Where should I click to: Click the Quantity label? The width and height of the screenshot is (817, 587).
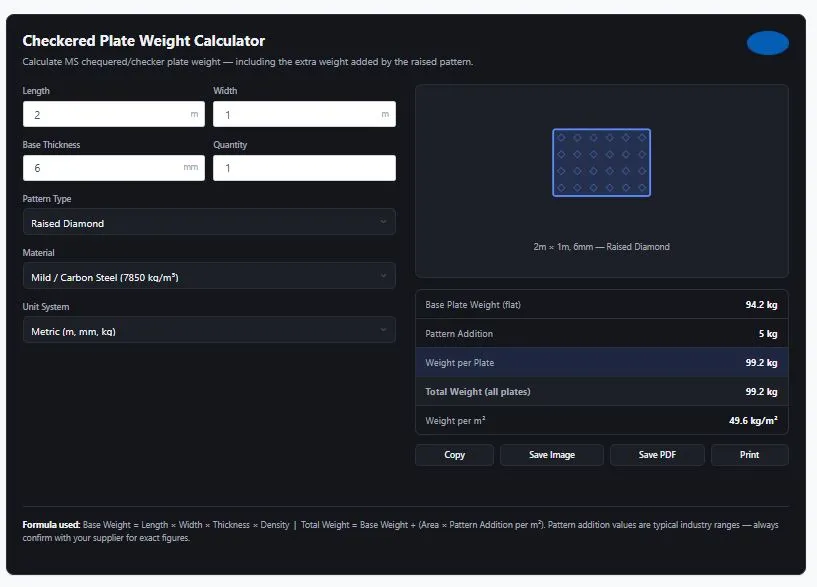tap(230, 145)
